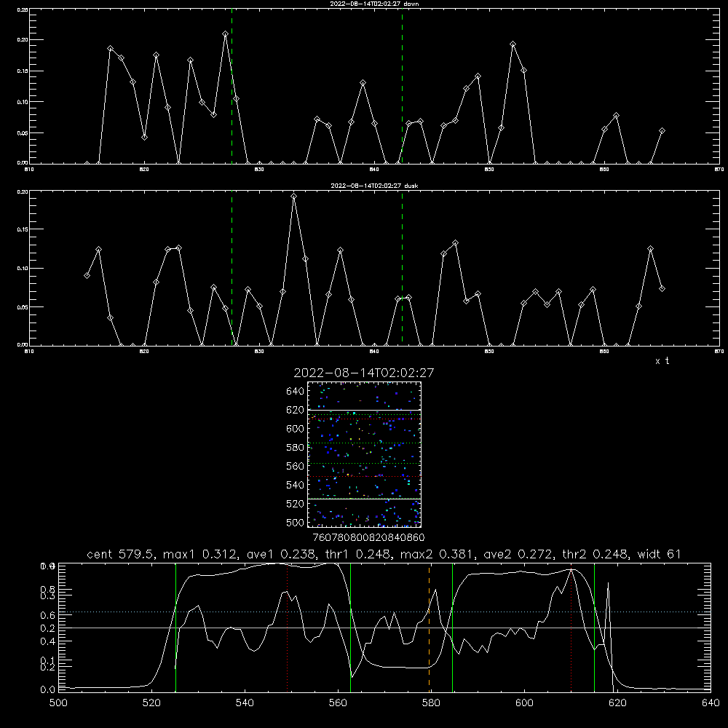Click the '600' label on pixel image y-axis
The image size is (728, 728).
click(296, 429)
